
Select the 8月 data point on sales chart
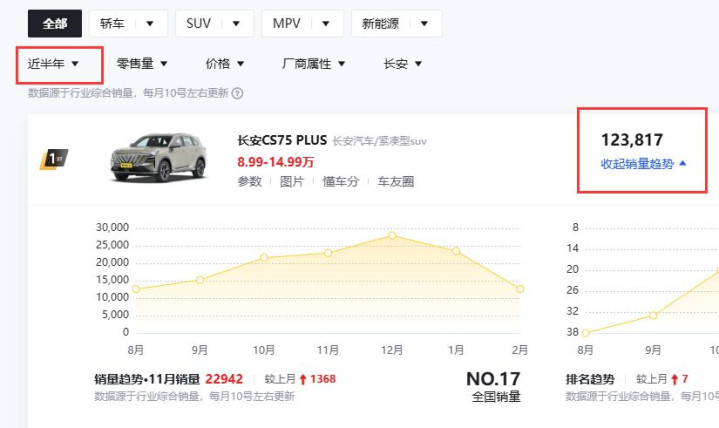pyautogui.click(x=136, y=289)
